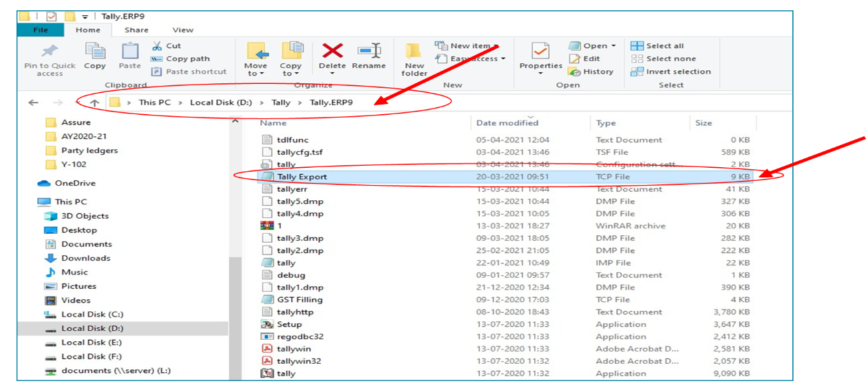
Task: Open documents (\\server) (L:) network drive
Action: point(107,371)
